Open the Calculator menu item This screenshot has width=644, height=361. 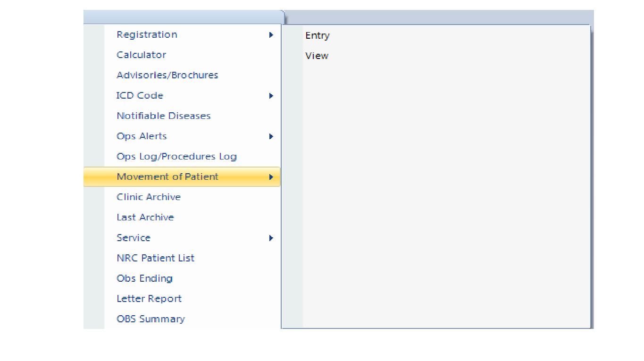click(x=141, y=55)
